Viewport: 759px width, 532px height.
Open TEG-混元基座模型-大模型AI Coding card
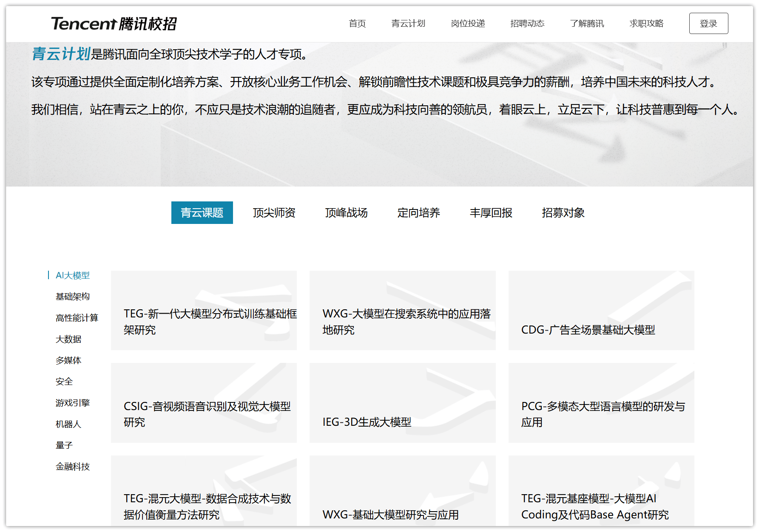coord(601,491)
